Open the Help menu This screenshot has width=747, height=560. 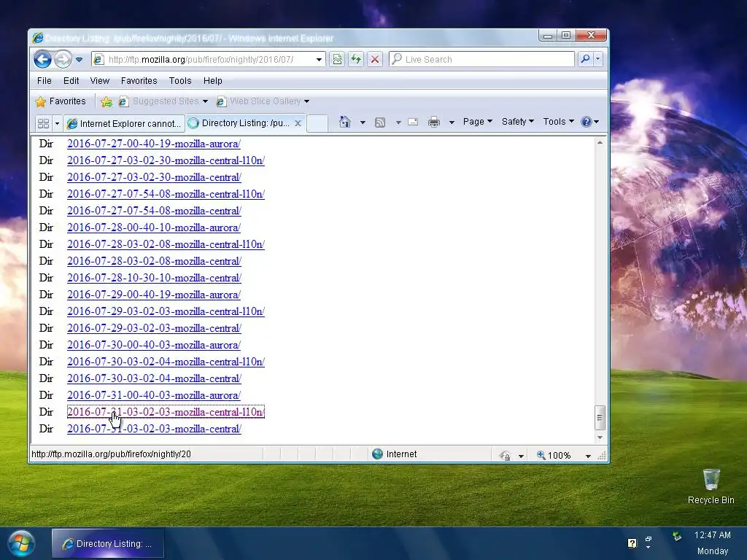pyautogui.click(x=212, y=81)
